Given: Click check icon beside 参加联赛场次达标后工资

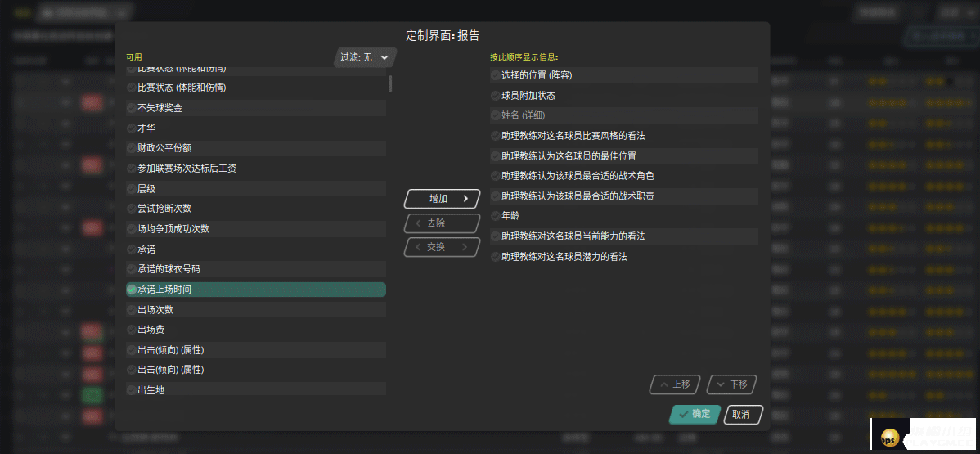Looking at the screenshot, I should pos(131,169).
